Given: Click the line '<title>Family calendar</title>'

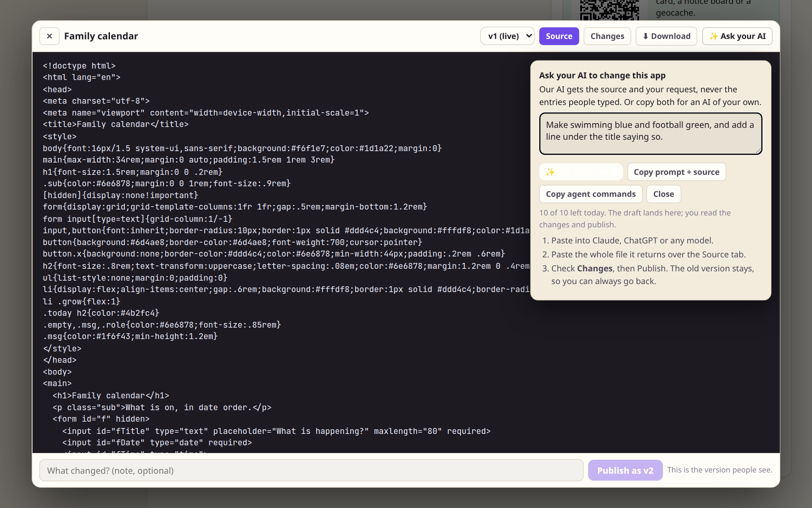Looking at the screenshot, I should pyautogui.click(x=115, y=124).
